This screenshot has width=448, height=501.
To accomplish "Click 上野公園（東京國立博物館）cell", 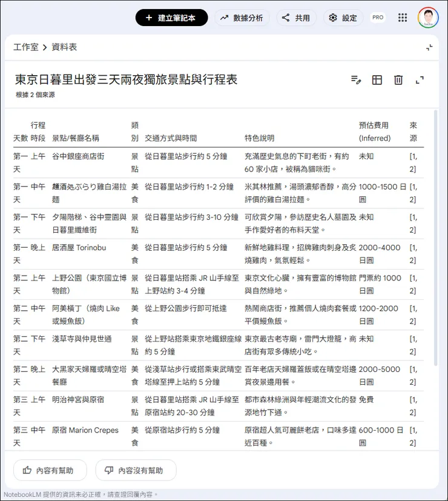I will pyautogui.click(x=89, y=284).
